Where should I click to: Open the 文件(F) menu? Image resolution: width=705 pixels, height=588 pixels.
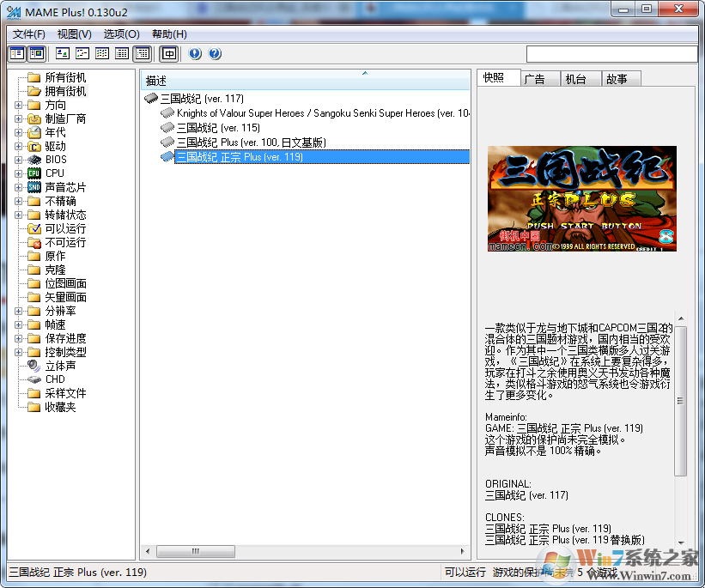[28, 34]
